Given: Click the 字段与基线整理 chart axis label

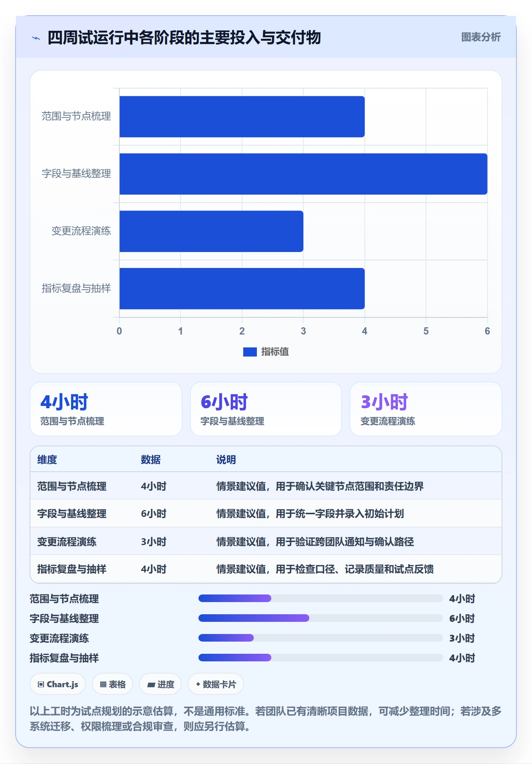Looking at the screenshot, I should 76,174.
